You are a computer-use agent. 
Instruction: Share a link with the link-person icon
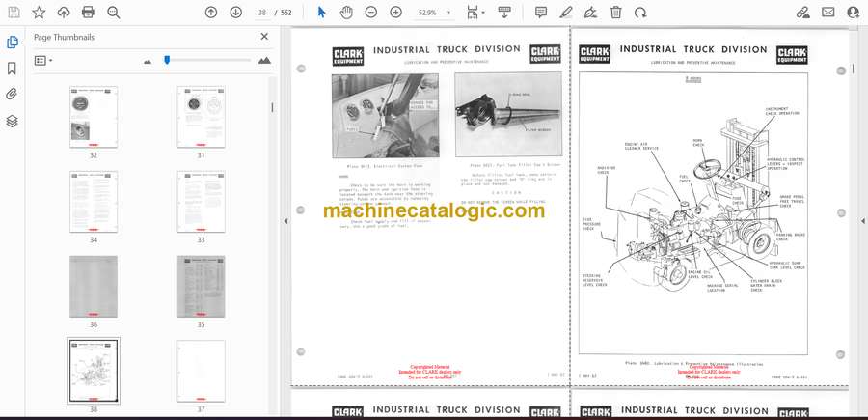(802, 13)
